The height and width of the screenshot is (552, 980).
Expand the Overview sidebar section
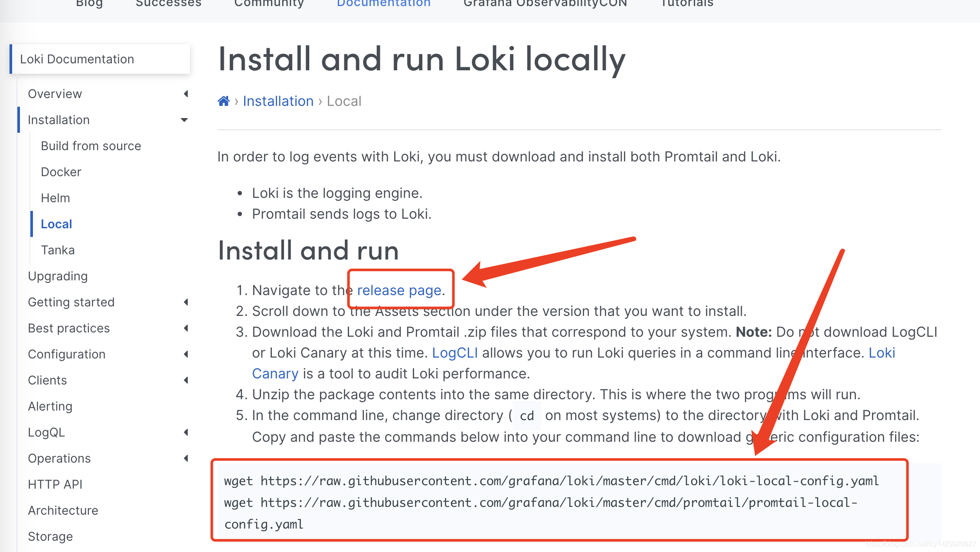click(186, 94)
